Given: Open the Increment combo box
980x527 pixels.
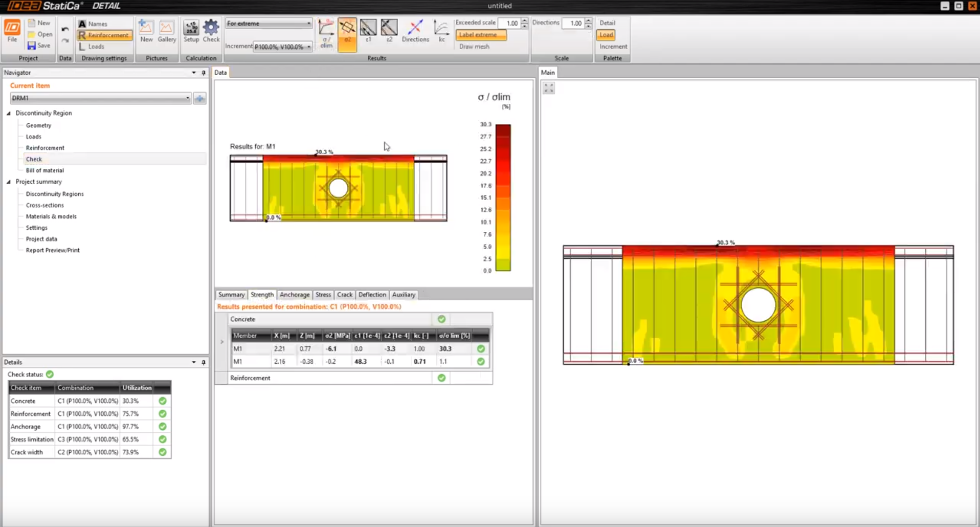Looking at the screenshot, I should pos(283,47).
